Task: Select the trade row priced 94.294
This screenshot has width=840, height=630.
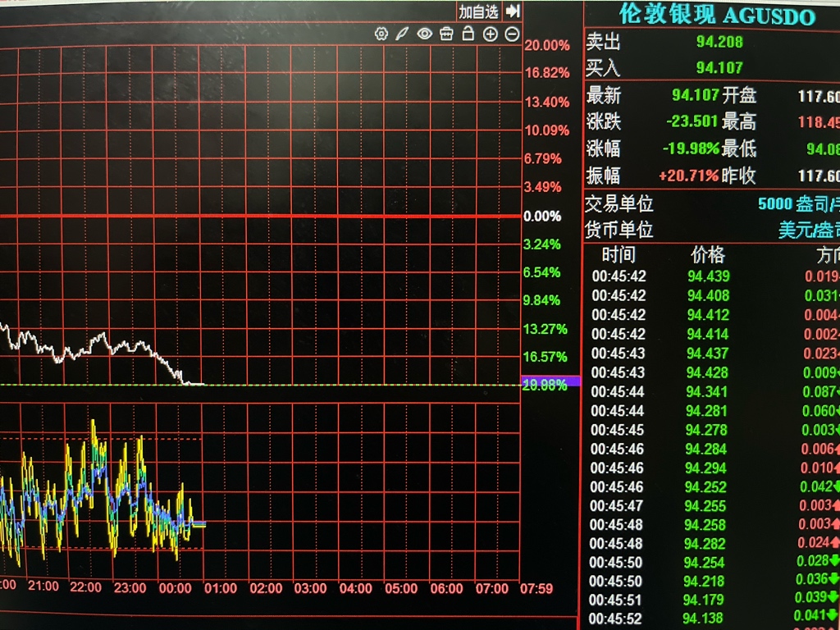Action: click(715, 468)
